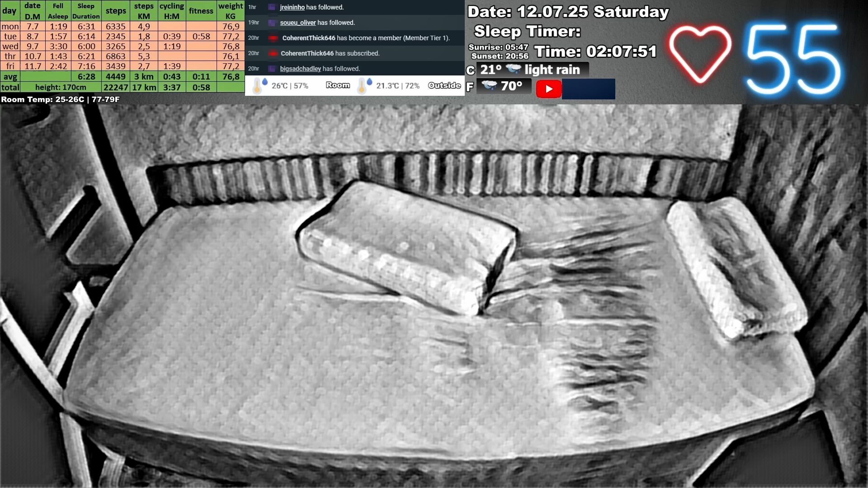
Task: Click the 'Outside' label
Action: click(444, 85)
